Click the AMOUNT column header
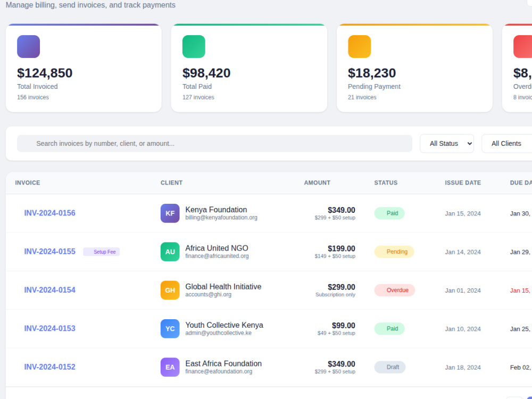 pos(317,182)
